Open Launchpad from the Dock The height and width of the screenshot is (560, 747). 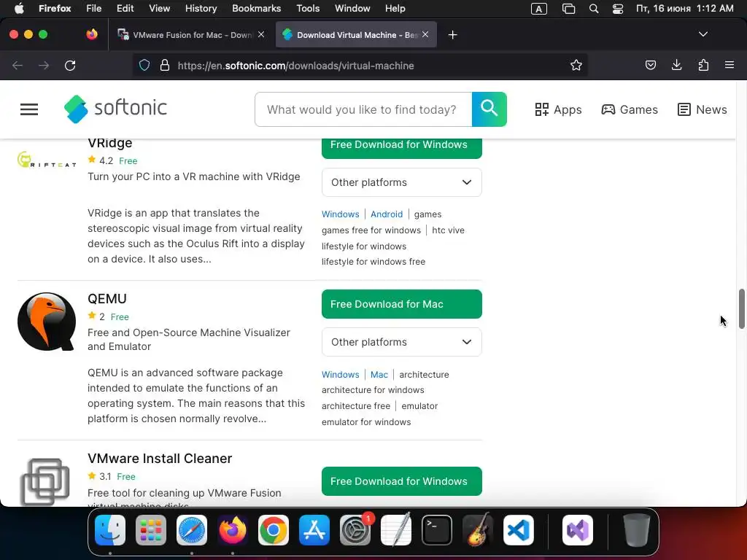pyautogui.click(x=151, y=530)
